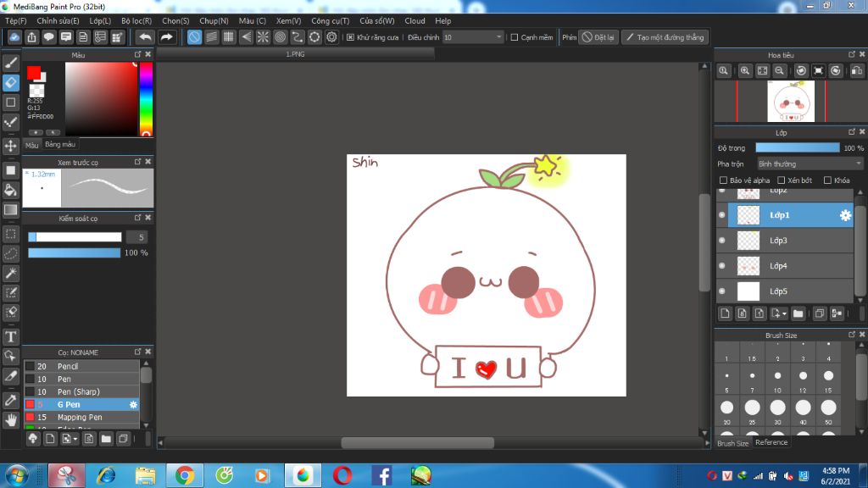This screenshot has width=868, height=488.
Task: Open the Điều chỉnh correction value dropdown
Action: pos(473,37)
